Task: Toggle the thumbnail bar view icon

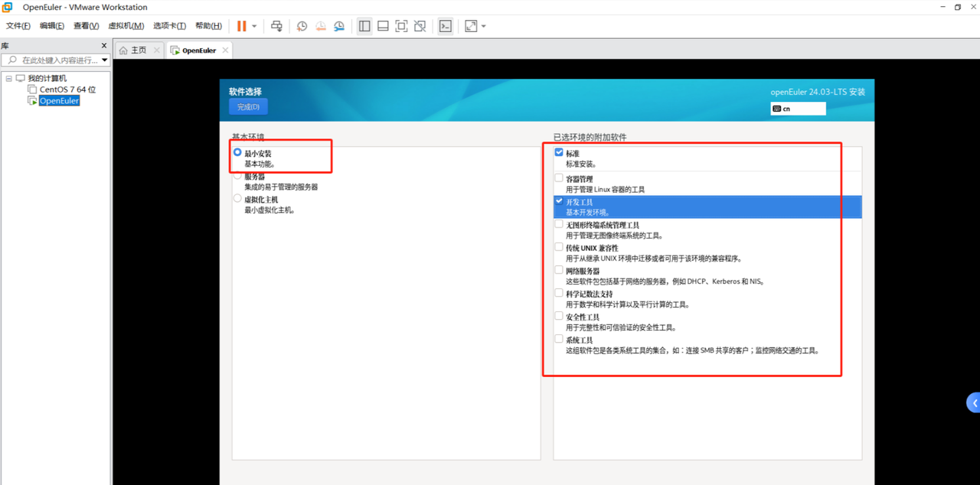Action: 383,26
